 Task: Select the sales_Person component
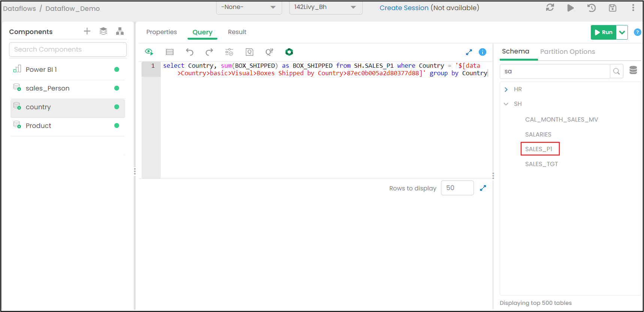[68, 88]
